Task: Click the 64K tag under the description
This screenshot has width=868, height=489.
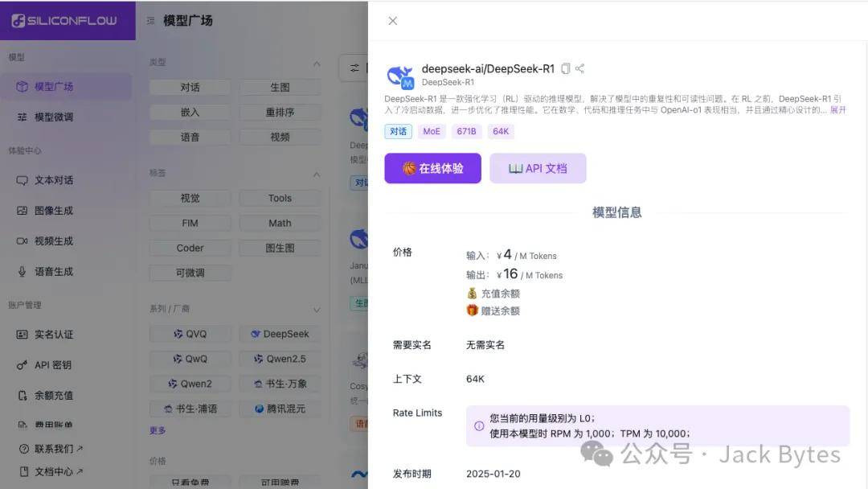Action: 501,131
